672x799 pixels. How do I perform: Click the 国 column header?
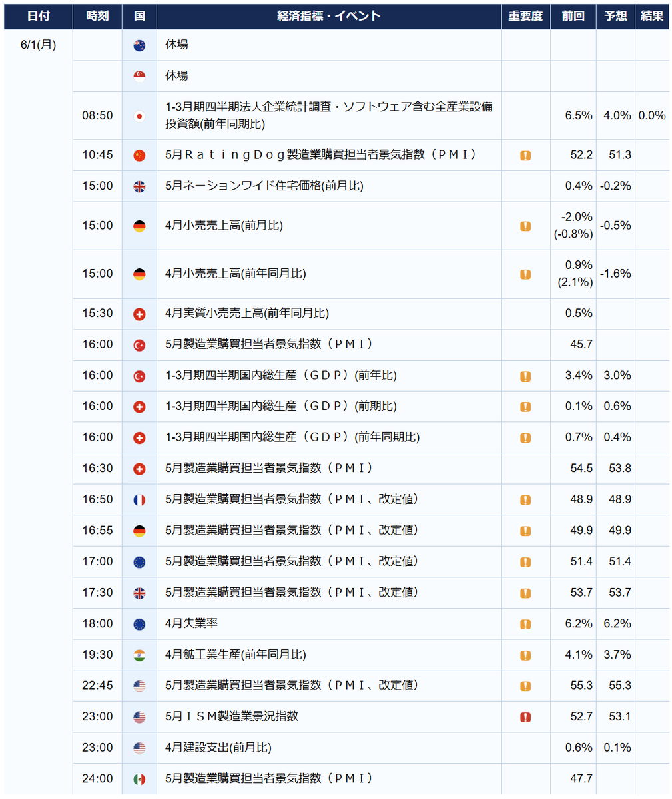point(139,16)
